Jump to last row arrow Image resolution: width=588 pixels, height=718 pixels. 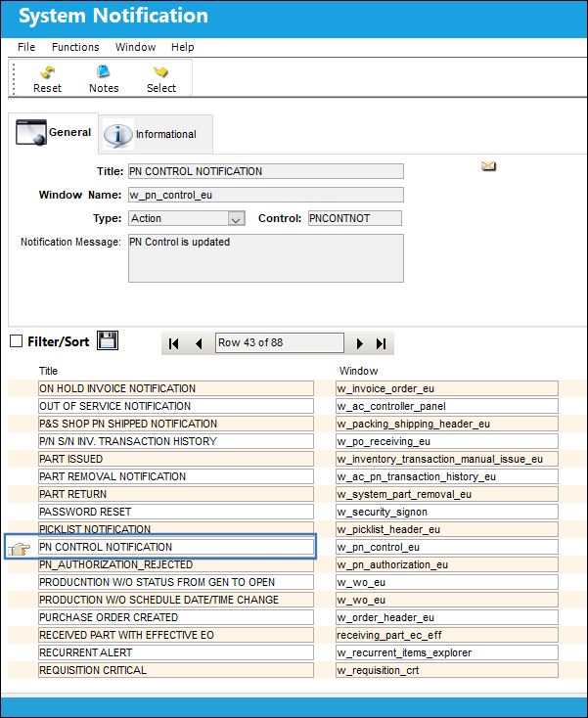[x=381, y=343]
